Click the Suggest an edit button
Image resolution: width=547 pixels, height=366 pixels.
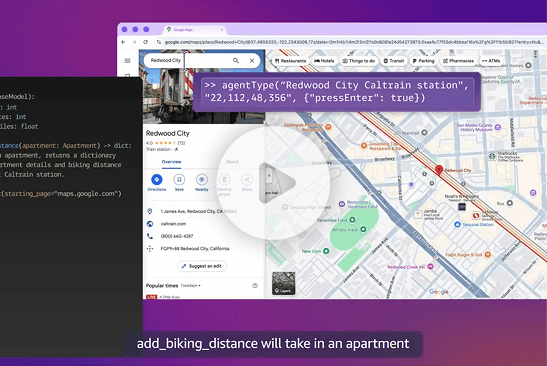pos(202,266)
